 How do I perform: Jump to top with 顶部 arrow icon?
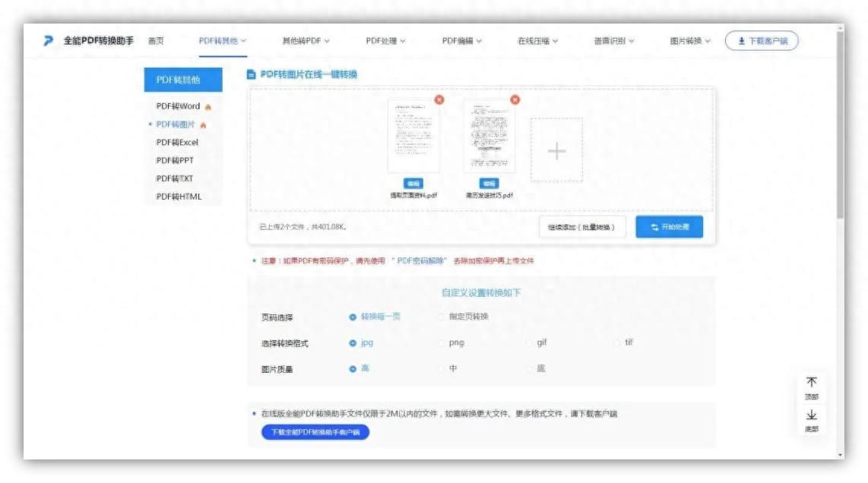click(812, 382)
